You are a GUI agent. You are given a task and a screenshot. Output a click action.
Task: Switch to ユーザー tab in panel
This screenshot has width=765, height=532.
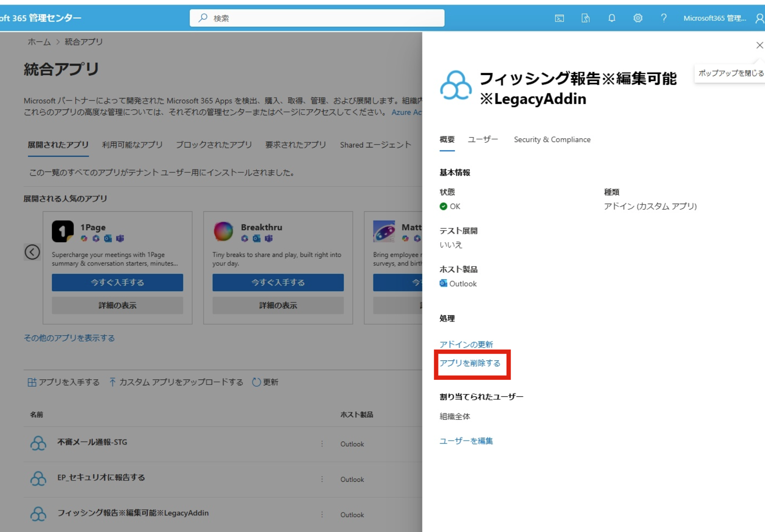(x=483, y=139)
